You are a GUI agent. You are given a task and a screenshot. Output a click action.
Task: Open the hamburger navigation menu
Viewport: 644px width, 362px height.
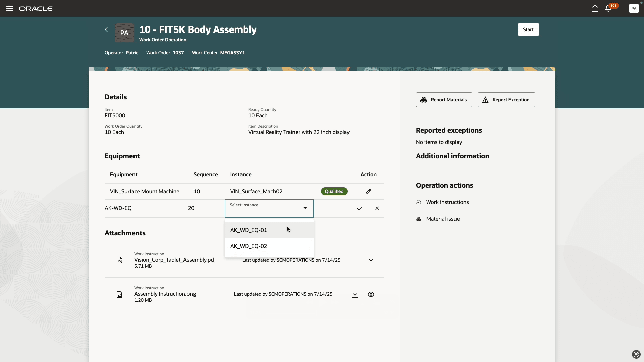point(9,8)
